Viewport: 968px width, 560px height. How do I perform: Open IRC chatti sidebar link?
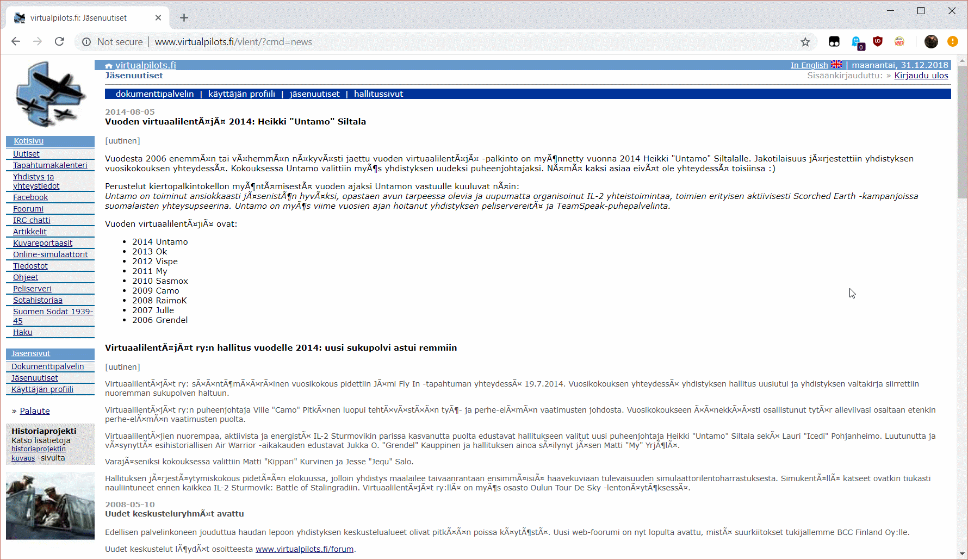[x=32, y=220]
